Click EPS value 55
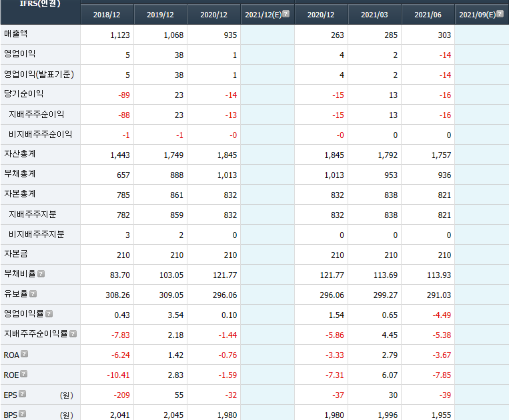509x420 pixels. [x=179, y=395]
